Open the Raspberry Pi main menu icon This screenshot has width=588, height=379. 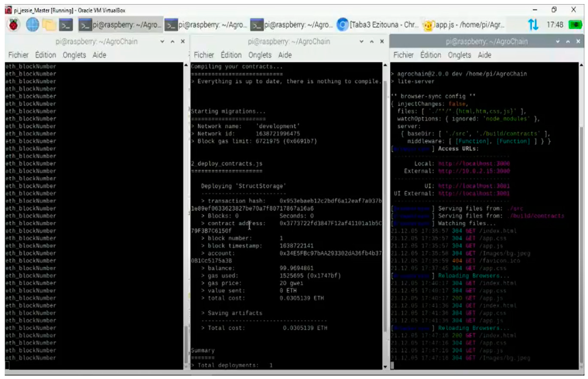(14, 25)
